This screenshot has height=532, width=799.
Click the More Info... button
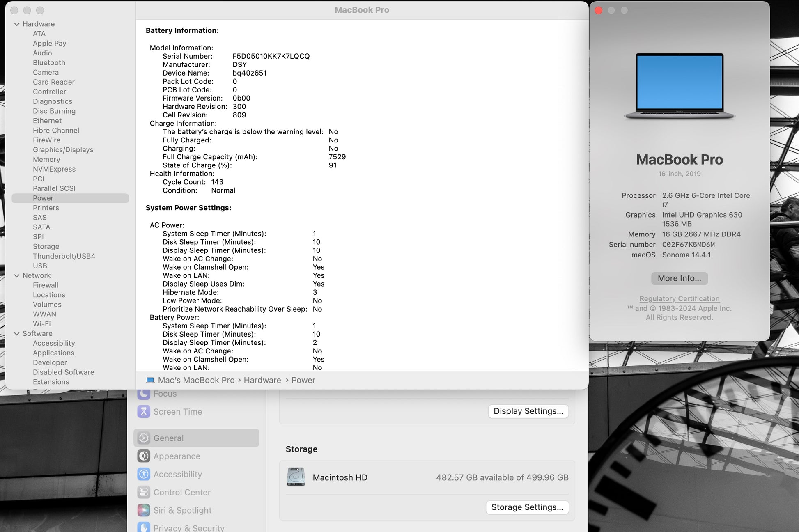pyautogui.click(x=679, y=278)
